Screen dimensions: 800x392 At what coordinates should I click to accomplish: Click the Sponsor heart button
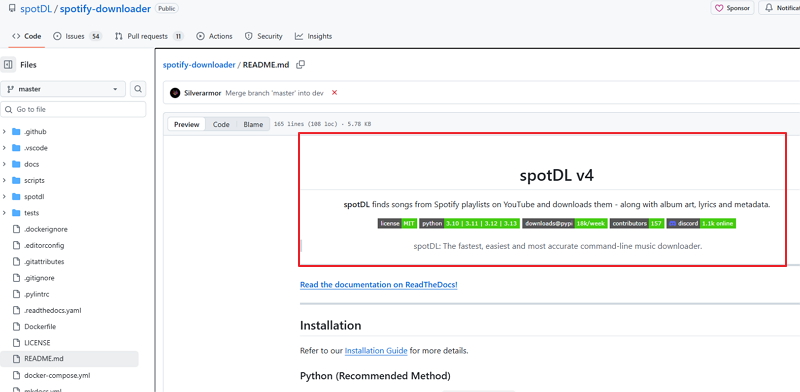point(732,8)
